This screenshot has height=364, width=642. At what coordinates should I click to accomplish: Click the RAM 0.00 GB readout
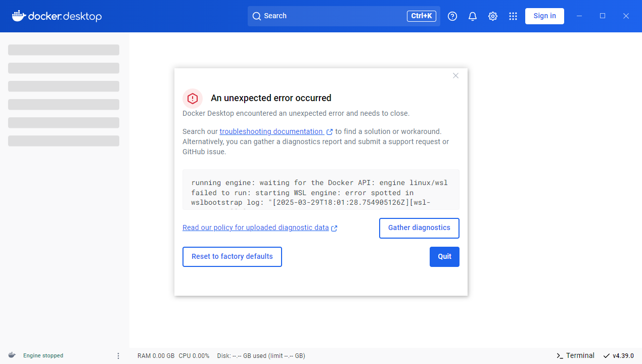pos(156,356)
